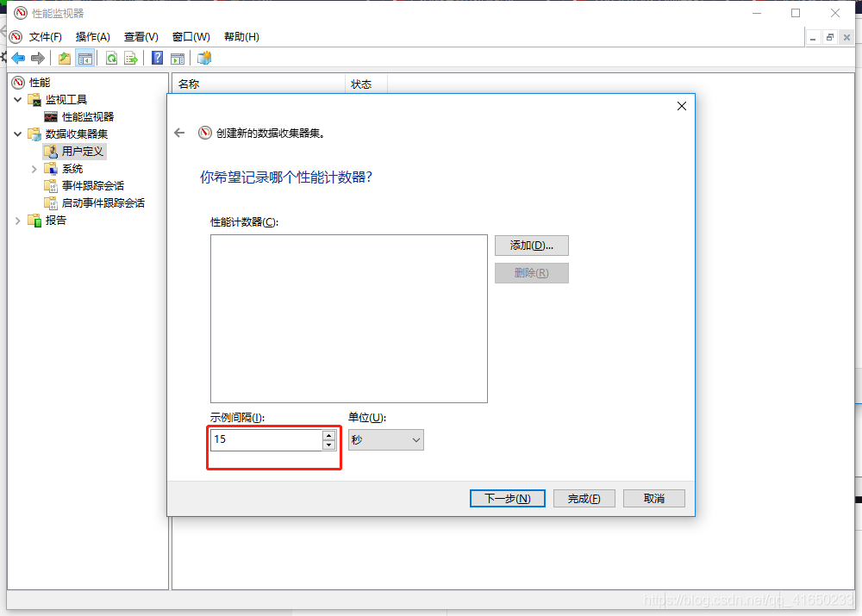
Task: Close the 创建新的数据收集器集 dialog
Action: click(682, 106)
